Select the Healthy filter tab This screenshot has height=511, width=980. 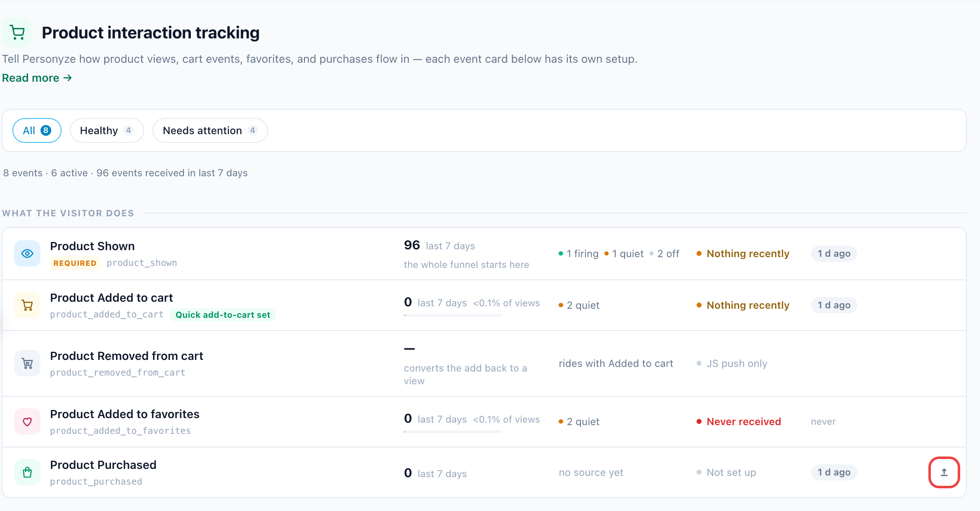coord(107,130)
